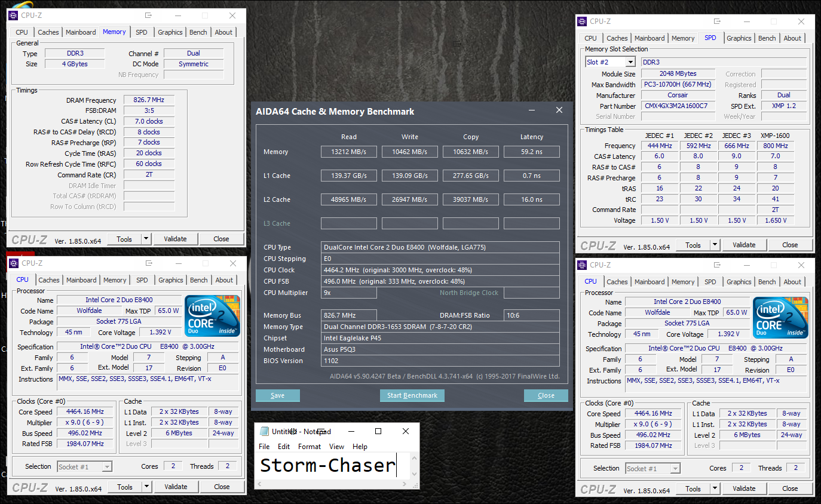Click FSB:DRAM value 3:5 in Memory window
This screenshot has height=504, width=821.
[x=149, y=110]
